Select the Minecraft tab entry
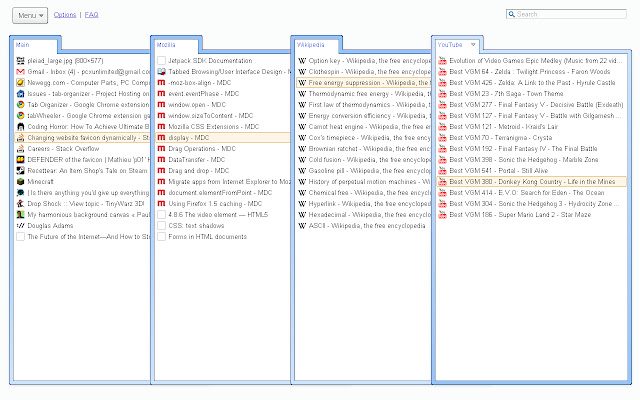The height and width of the screenshot is (400, 640). [x=82, y=182]
